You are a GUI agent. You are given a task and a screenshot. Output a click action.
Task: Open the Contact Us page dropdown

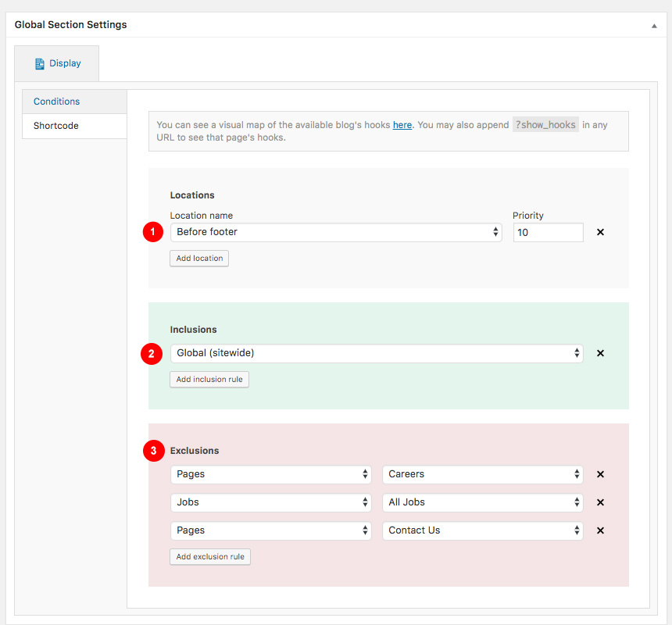tap(483, 530)
